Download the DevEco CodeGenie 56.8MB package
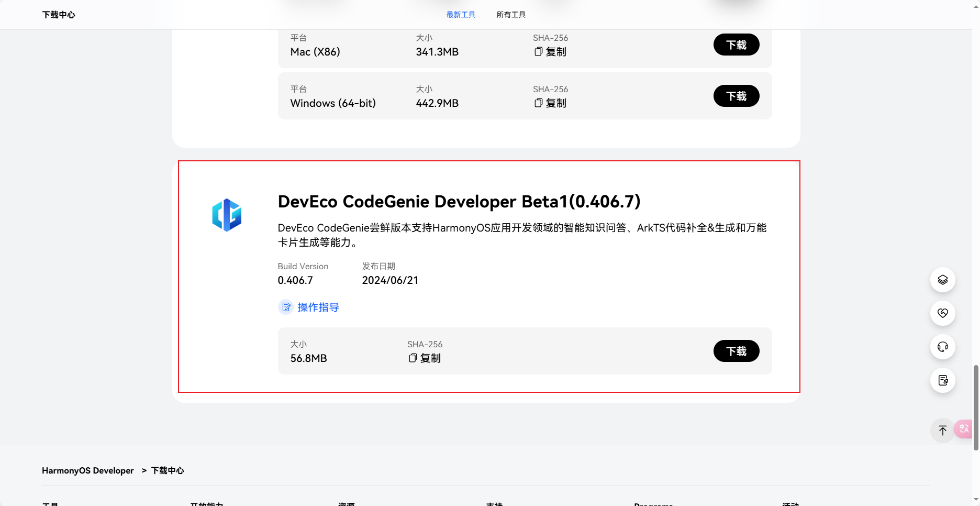Viewport: 980px width, 506px height. tap(736, 351)
